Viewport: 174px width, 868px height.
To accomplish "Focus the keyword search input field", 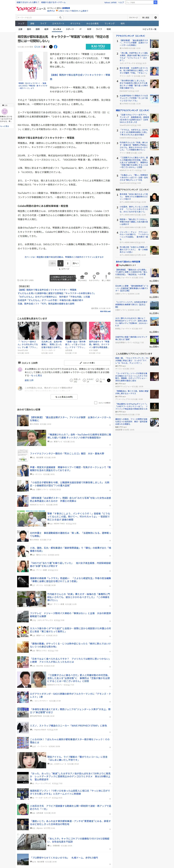I will [x=37, y=18].
